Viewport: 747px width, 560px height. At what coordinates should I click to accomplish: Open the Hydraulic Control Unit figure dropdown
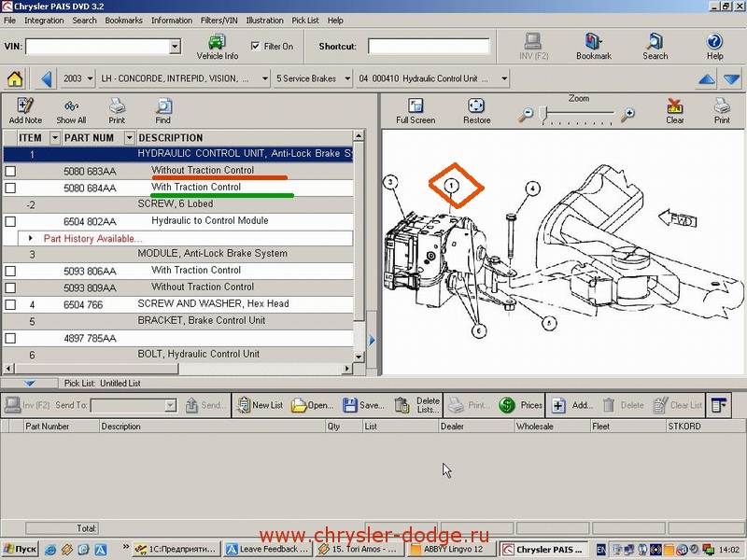(504, 78)
